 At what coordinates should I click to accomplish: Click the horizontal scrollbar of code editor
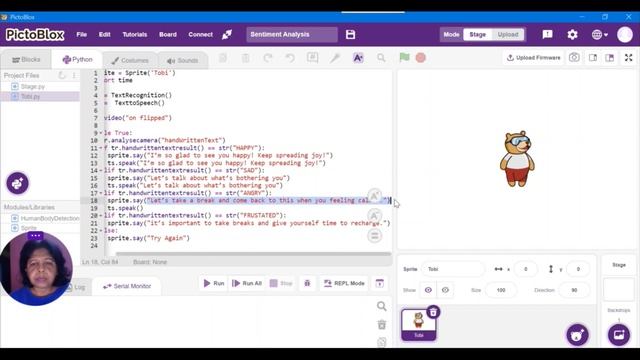coord(253,254)
